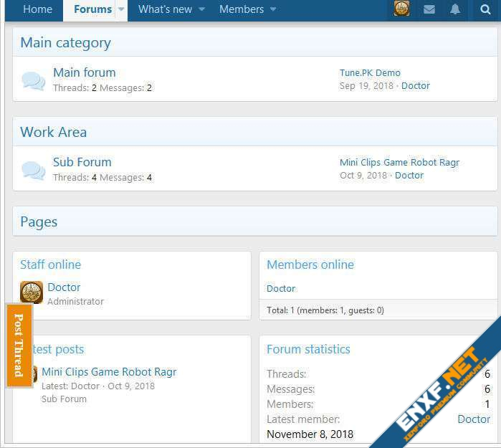Click the Main forum chat bubble icon
The image size is (501, 448).
coord(33,80)
